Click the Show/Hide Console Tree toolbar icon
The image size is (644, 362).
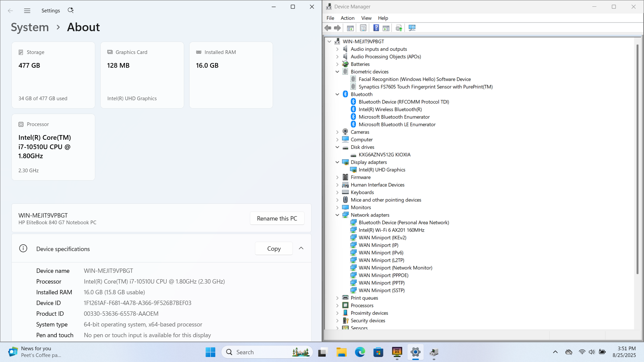350,28
